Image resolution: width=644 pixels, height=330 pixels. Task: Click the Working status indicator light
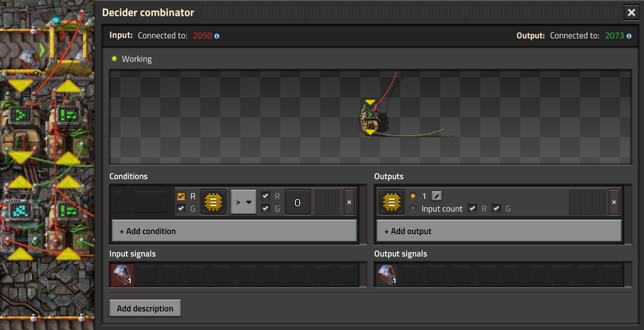click(x=114, y=59)
